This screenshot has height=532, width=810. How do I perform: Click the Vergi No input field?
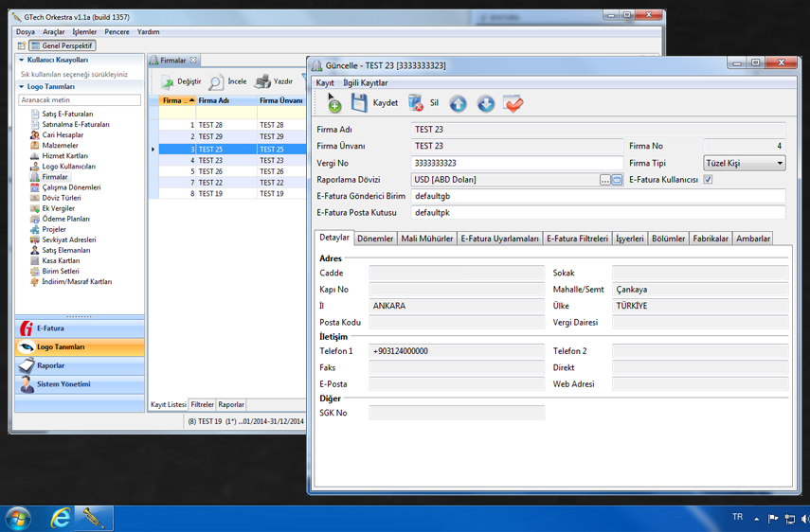click(516, 164)
